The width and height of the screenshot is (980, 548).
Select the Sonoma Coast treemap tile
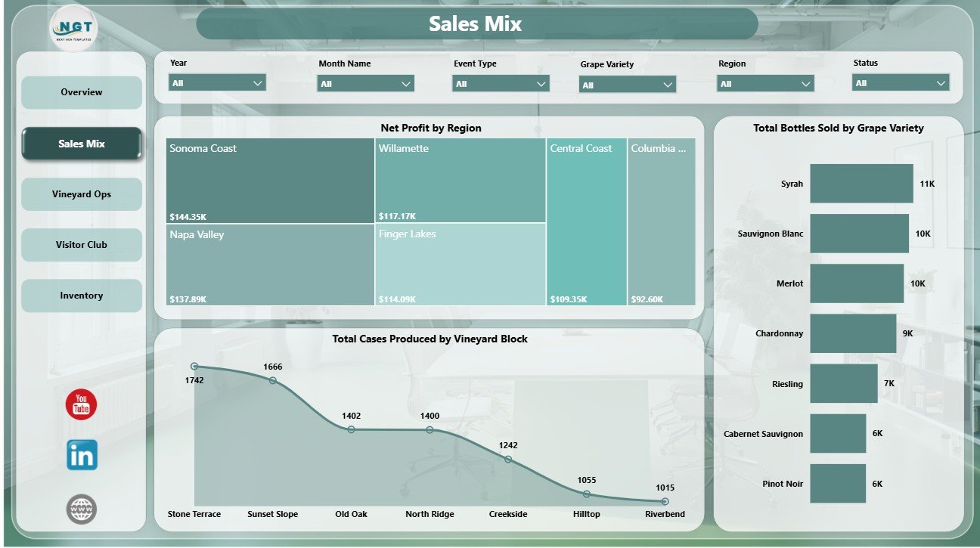[270, 181]
